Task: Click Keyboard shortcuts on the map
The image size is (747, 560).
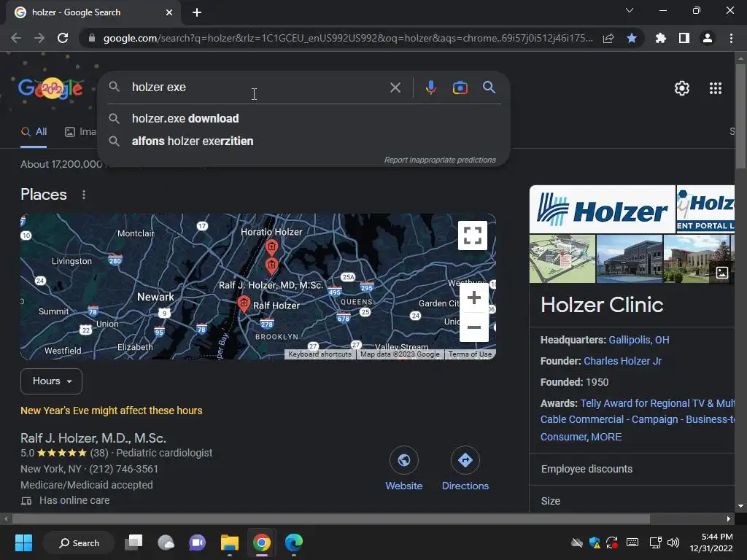Action: (320, 354)
